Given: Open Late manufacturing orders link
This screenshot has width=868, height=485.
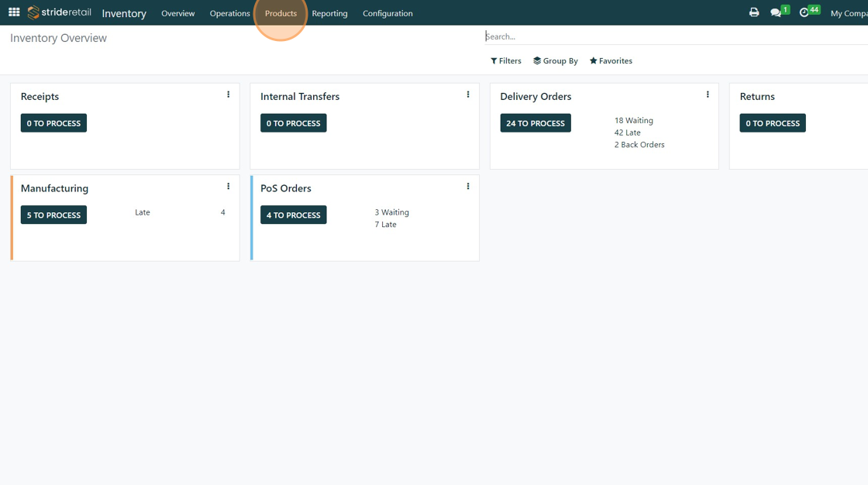Looking at the screenshot, I should (143, 212).
